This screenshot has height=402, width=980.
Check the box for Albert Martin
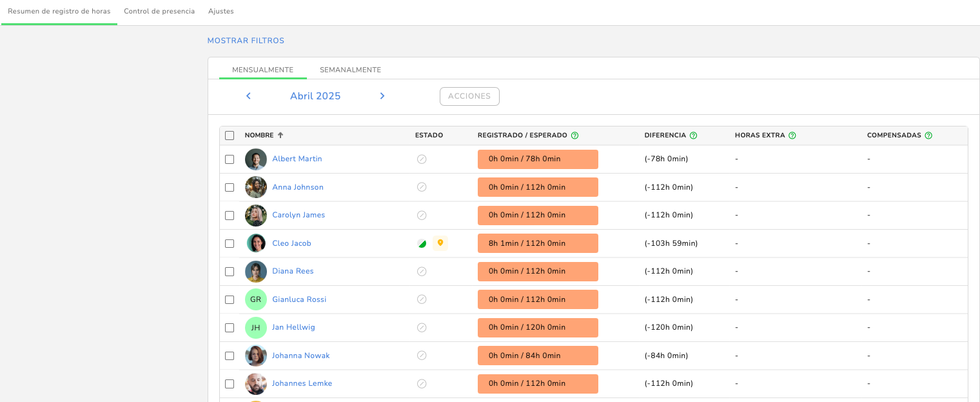coord(230,159)
